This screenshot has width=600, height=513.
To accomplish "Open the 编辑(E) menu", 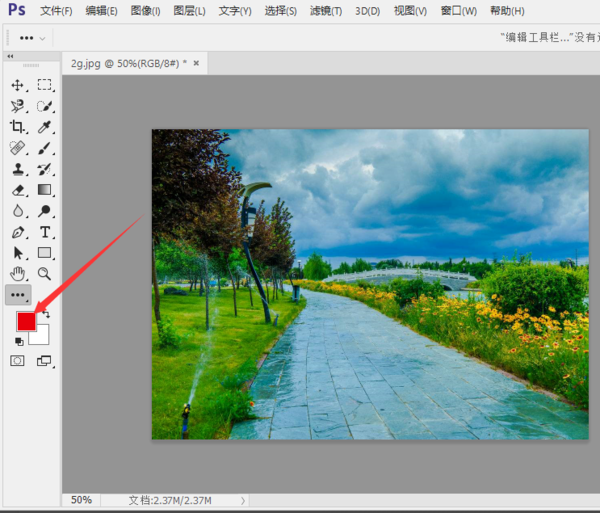I will (x=101, y=11).
